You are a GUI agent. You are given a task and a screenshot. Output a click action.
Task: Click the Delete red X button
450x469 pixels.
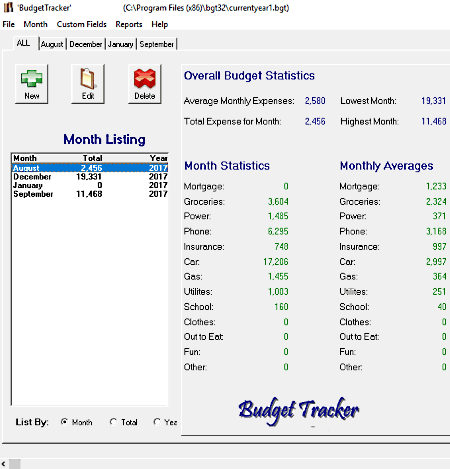click(145, 84)
